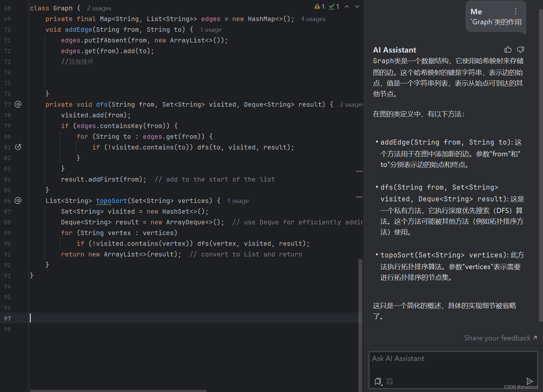
Task: Click 'visited.add(from);' on line 78
Action: click(x=96, y=115)
